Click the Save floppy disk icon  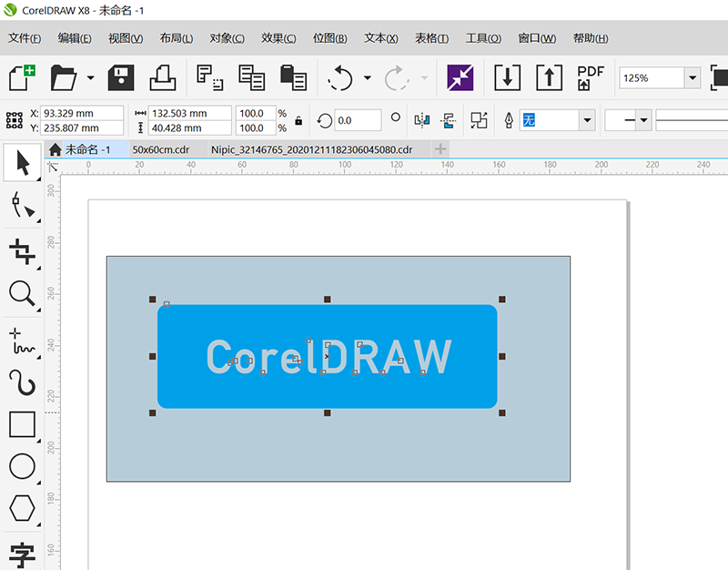click(121, 77)
